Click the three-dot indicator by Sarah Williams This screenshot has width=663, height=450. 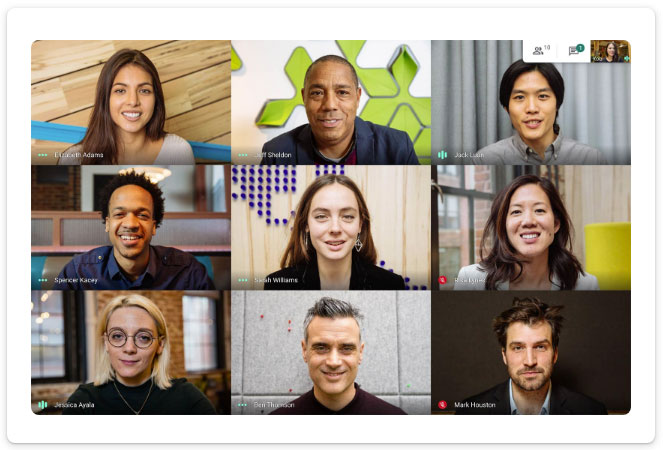pyautogui.click(x=243, y=280)
